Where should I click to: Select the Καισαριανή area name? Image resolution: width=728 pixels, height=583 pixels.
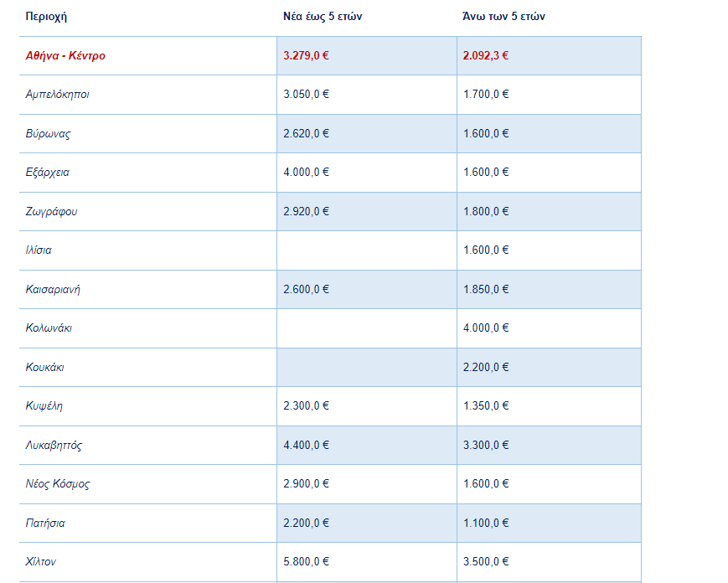pyautogui.click(x=53, y=290)
